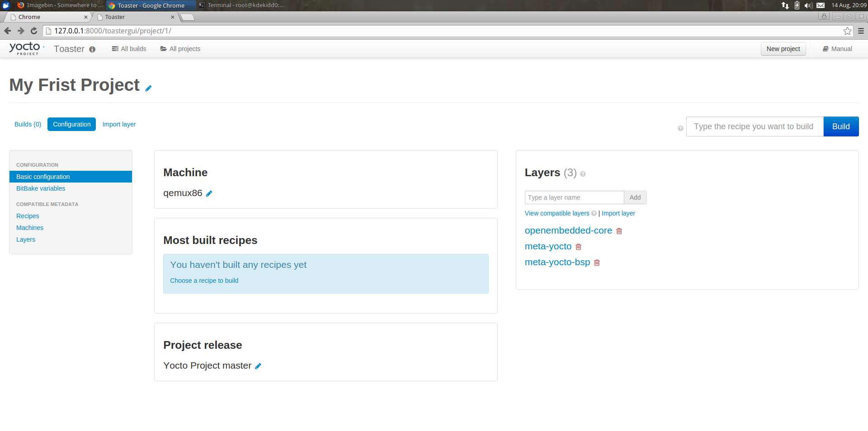This screenshot has width=868, height=431.
Task: Select the Configuration tab
Action: coord(71,124)
